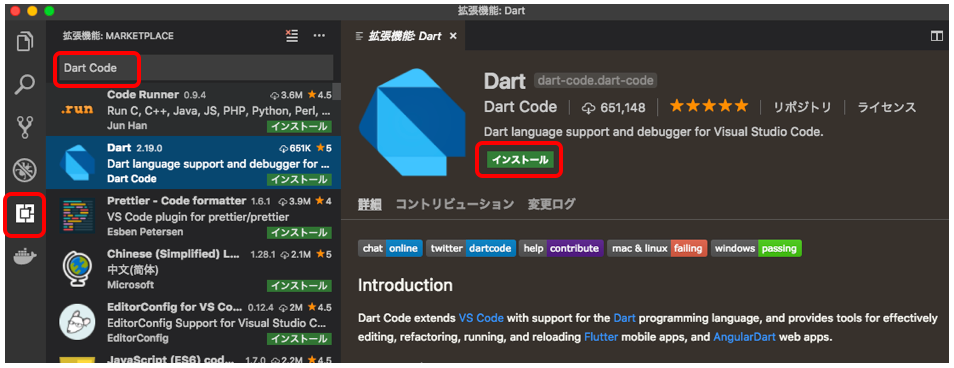Switch to the コントリビューション tab
This screenshot has height=368, width=954.
454,204
